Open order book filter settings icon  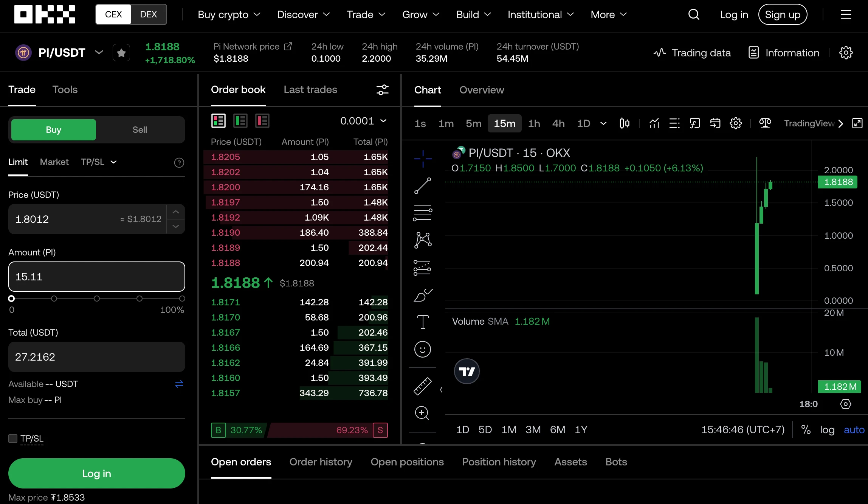(x=382, y=90)
